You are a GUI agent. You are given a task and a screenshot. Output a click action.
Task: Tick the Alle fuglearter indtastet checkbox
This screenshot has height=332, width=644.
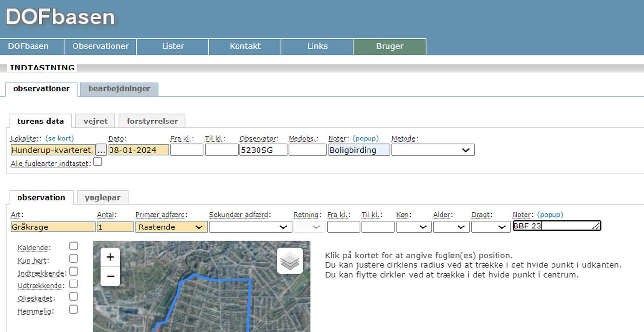(98, 162)
